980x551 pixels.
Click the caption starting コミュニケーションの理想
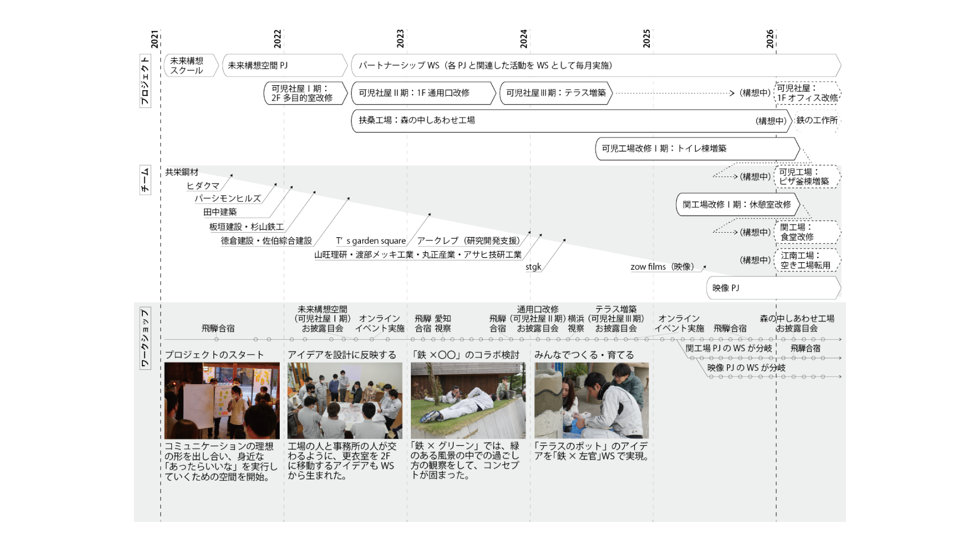click(x=221, y=462)
